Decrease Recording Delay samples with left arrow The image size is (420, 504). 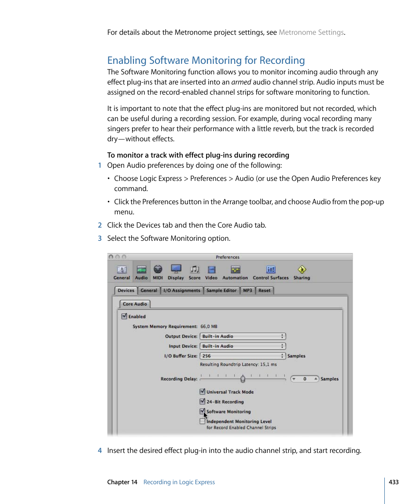[x=294, y=379]
